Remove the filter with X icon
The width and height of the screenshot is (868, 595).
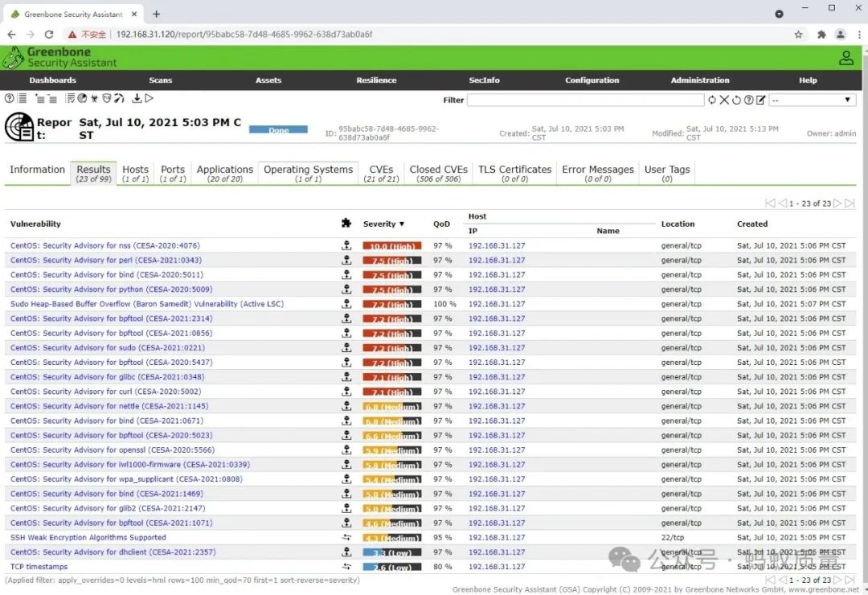click(724, 100)
